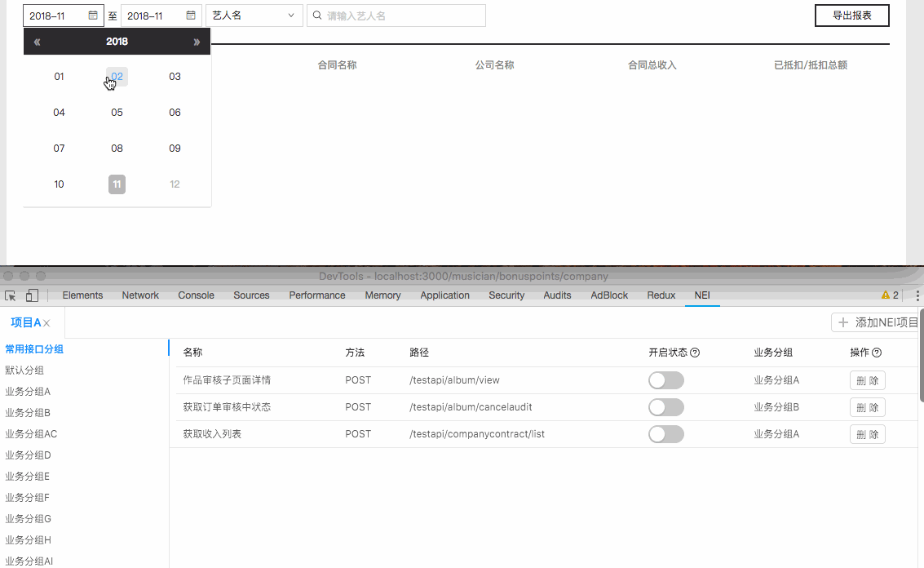Click 添加NEI项目 button
Screen dimensions: 924x568
pos(876,322)
